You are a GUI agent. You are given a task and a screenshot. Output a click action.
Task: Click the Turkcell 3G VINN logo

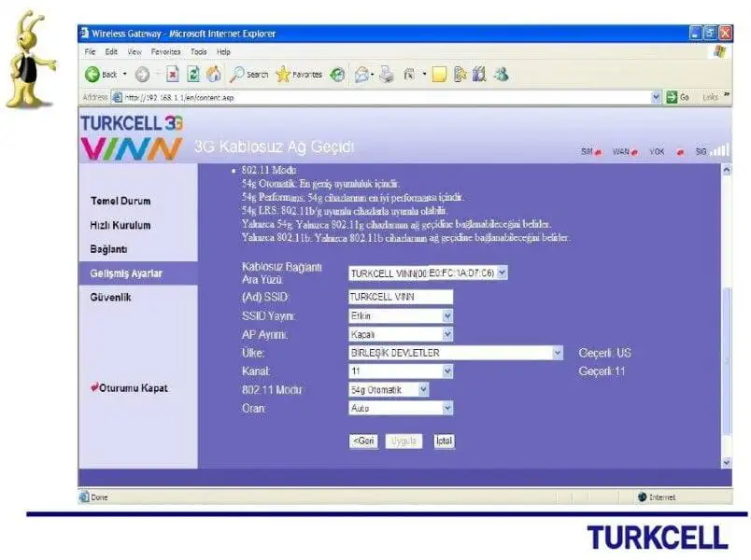(x=132, y=136)
